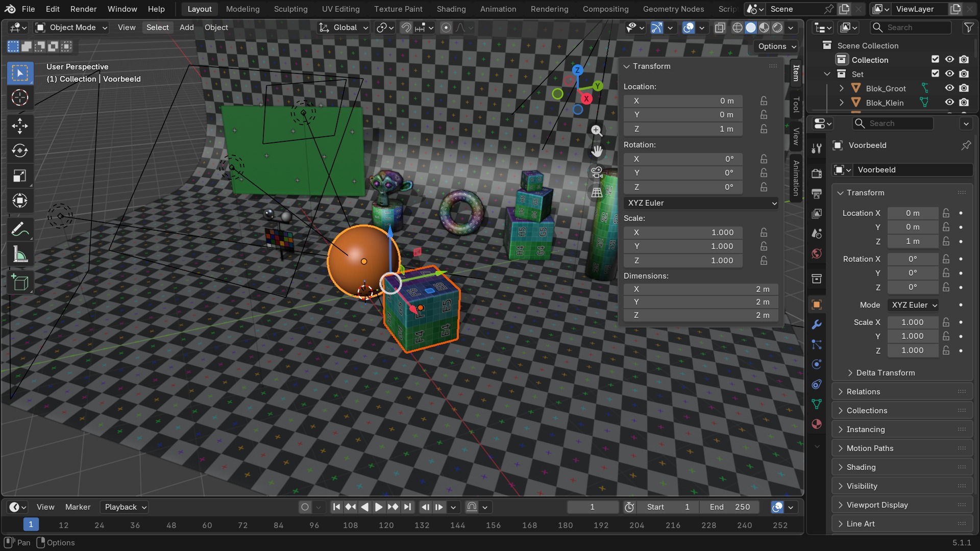The image size is (980, 551).
Task: Select the Measure tool
Action: coord(20,254)
